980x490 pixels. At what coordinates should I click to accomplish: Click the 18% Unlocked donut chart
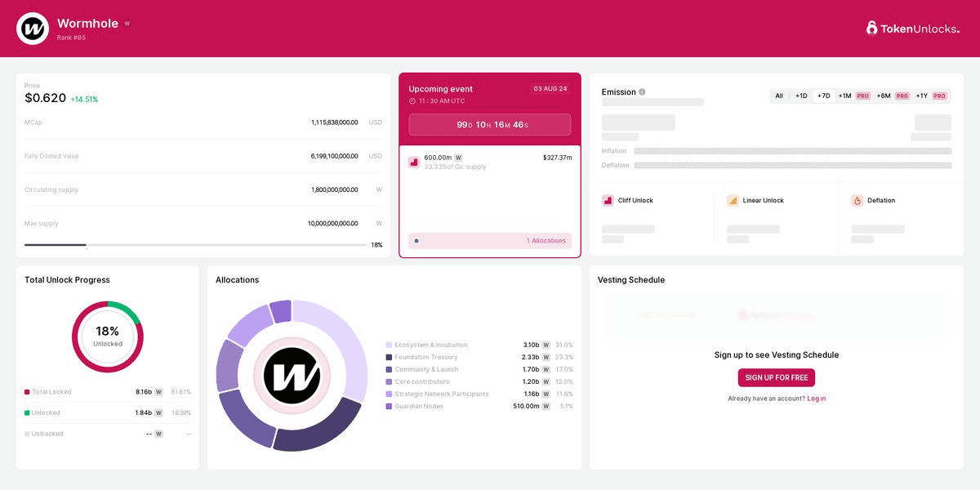[x=108, y=337]
